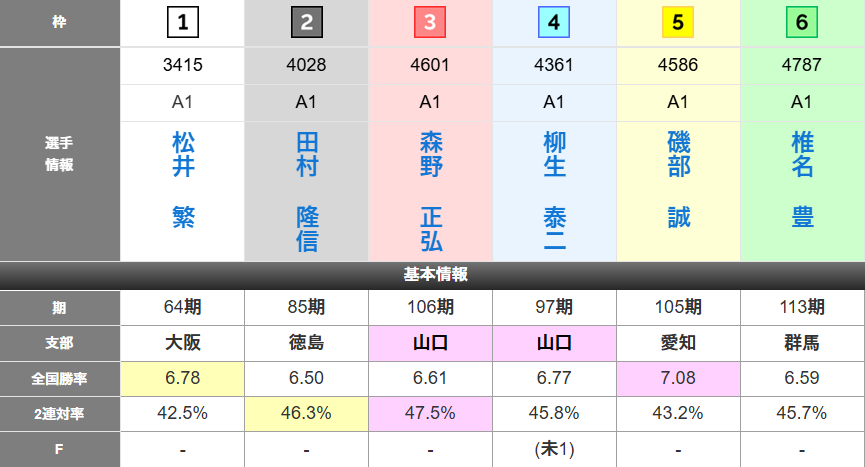Click the gray lane 2 number badge
The image size is (865, 467).
307,22
